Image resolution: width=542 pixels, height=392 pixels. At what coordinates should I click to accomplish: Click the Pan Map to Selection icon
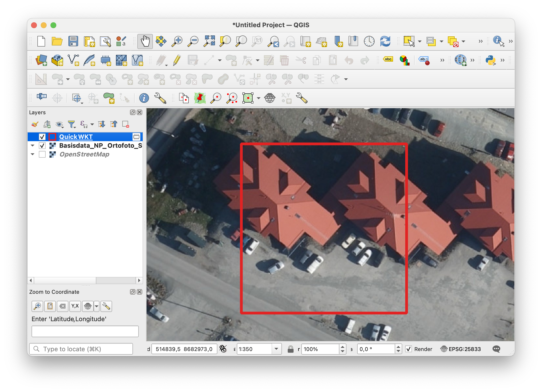click(161, 41)
